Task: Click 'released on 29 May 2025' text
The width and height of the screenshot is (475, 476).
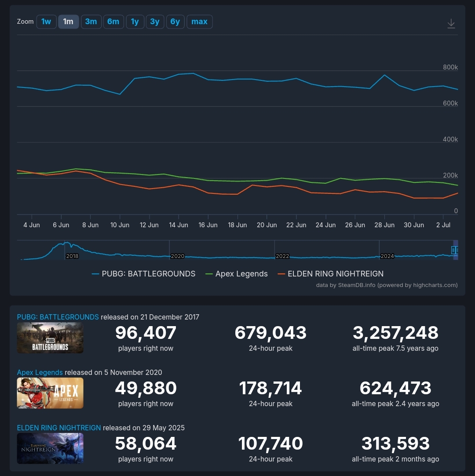Action: [x=144, y=428]
